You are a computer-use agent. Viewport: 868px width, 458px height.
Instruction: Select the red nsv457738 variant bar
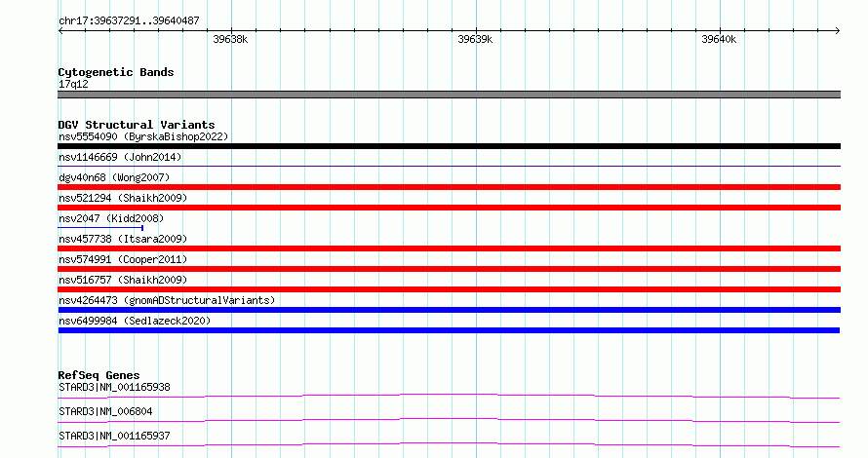coord(449,248)
